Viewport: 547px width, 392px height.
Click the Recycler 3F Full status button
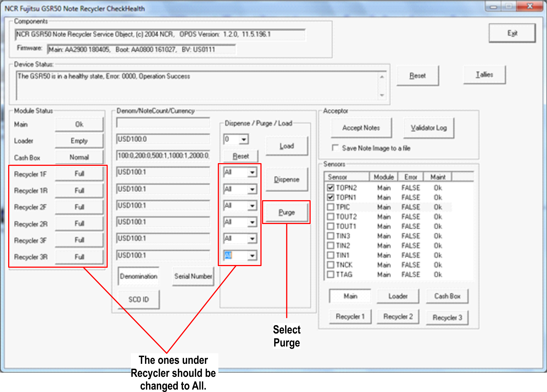79,240
